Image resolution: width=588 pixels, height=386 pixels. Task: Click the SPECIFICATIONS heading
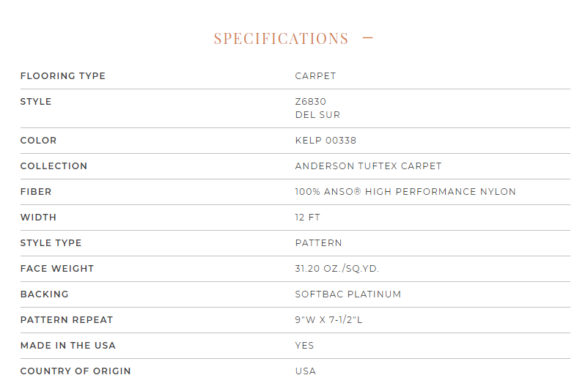(x=282, y=39)
